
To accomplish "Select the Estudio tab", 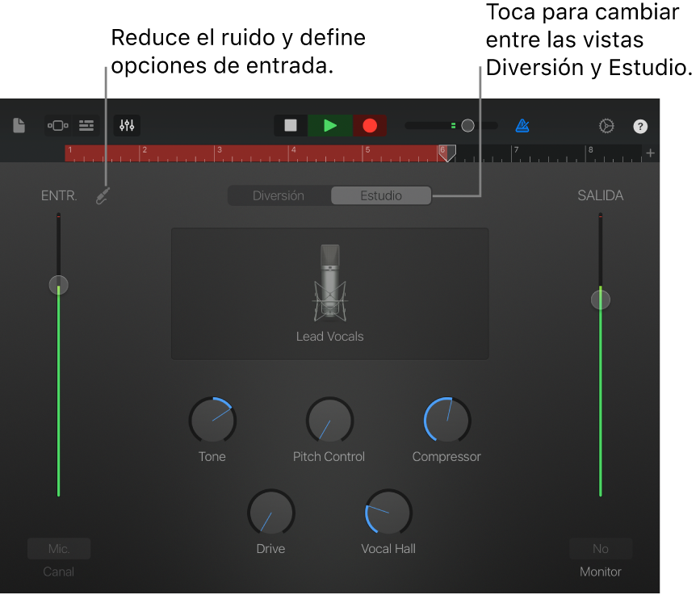I will [380, 195].
